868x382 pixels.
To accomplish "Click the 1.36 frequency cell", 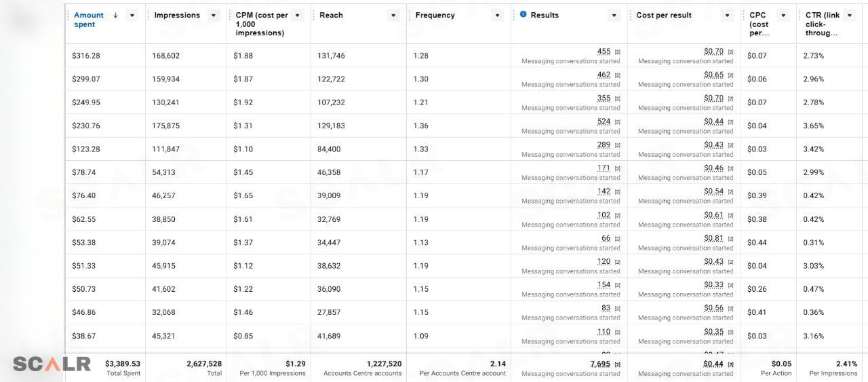I will [x=420, y=126].
